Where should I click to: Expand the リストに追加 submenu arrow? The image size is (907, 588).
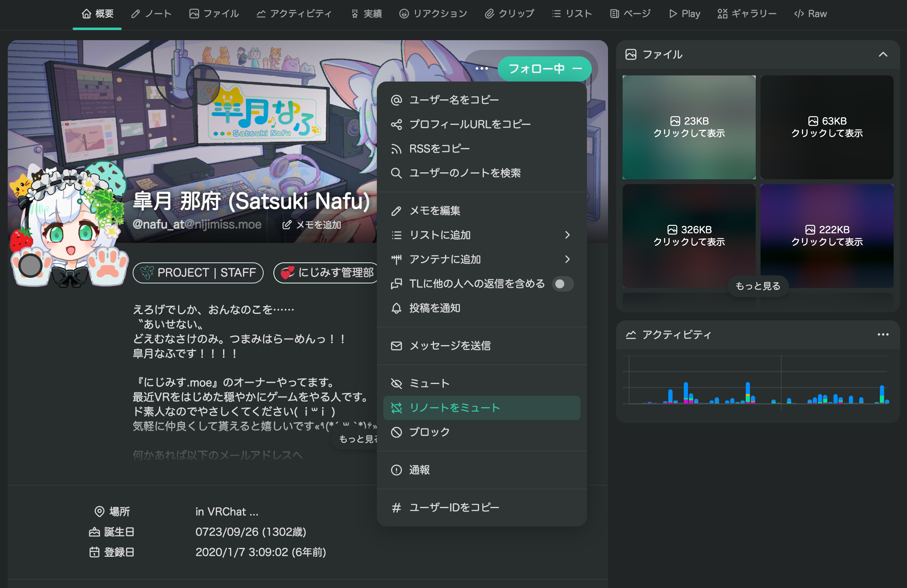click(x=567, y=235)
